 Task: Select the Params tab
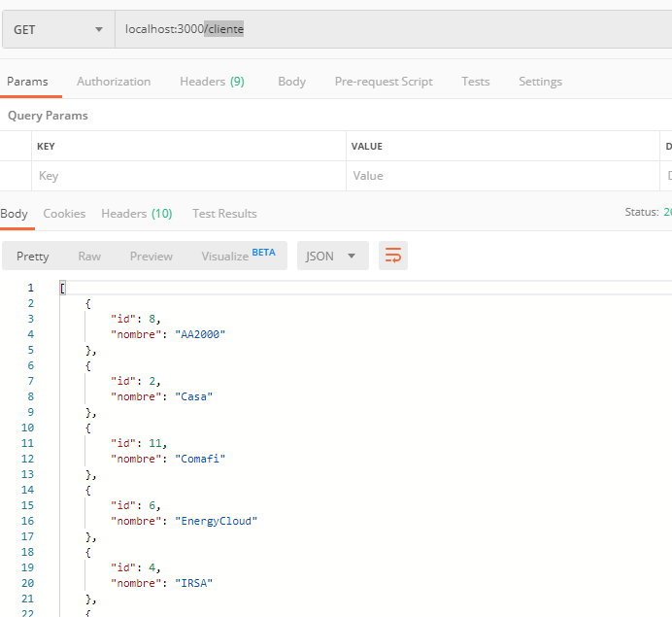[27, 82]
